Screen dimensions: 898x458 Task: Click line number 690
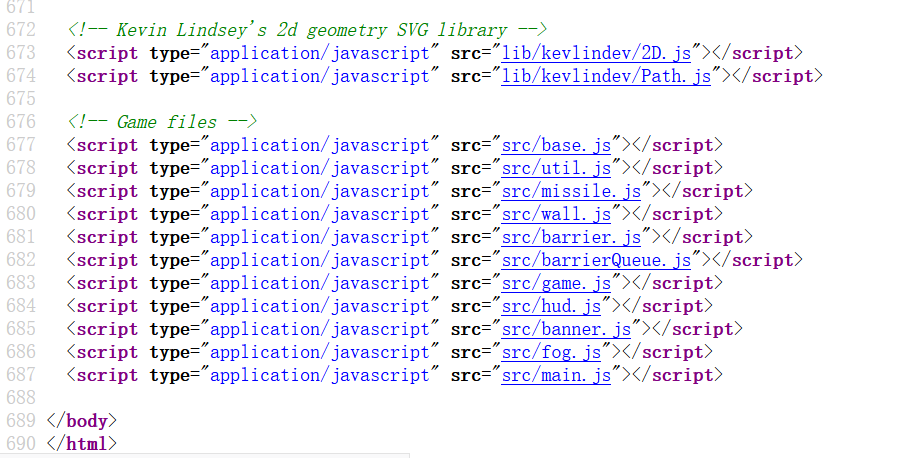21,444
